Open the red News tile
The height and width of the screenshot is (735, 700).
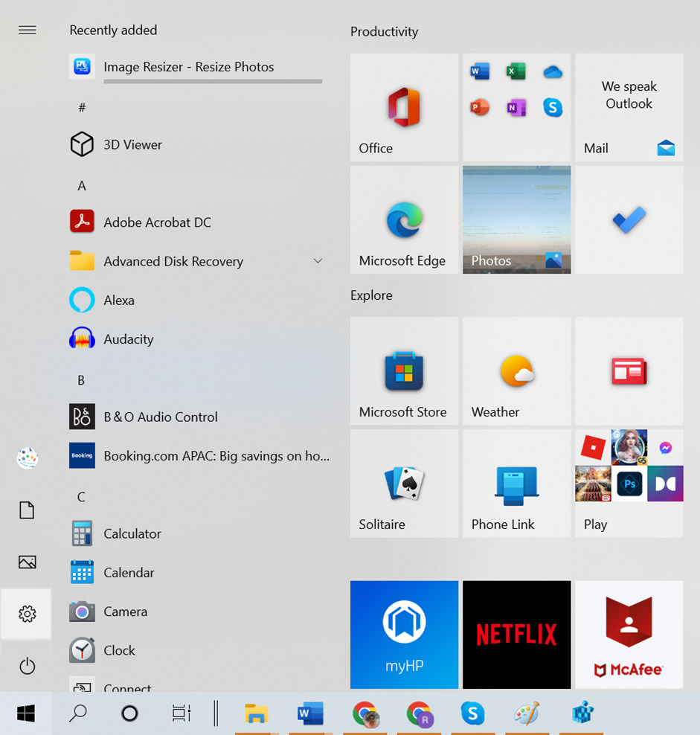629,370
